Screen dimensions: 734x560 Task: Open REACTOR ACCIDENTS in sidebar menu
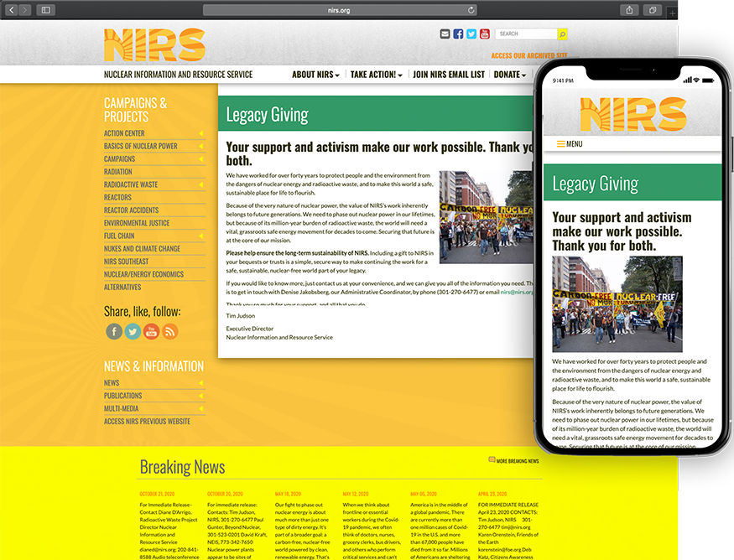point(131,210)
